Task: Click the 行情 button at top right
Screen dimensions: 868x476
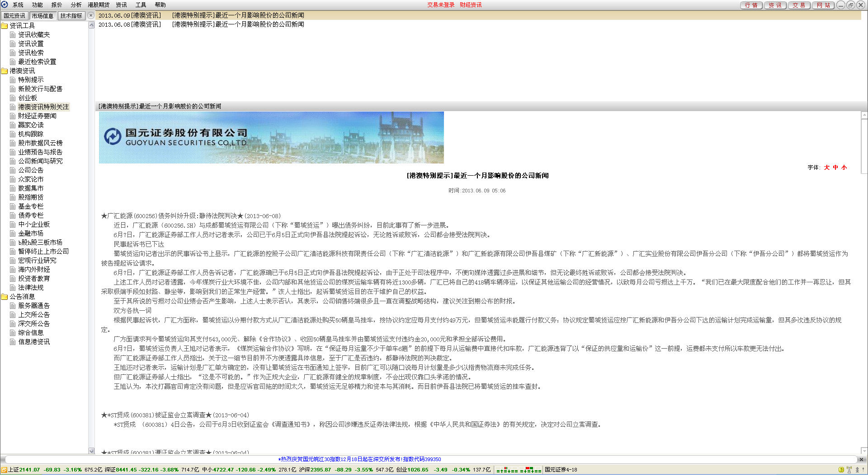Action: (751, 5)
